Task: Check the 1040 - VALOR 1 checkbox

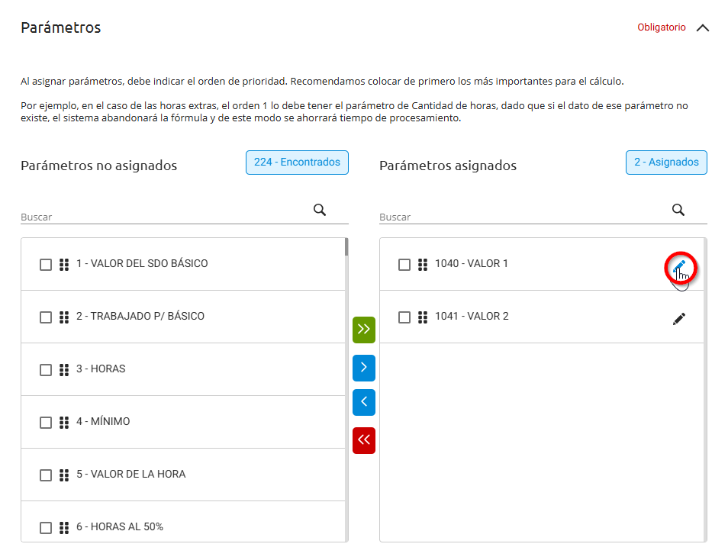Action: pyautogui.click(x=404, y=265)
